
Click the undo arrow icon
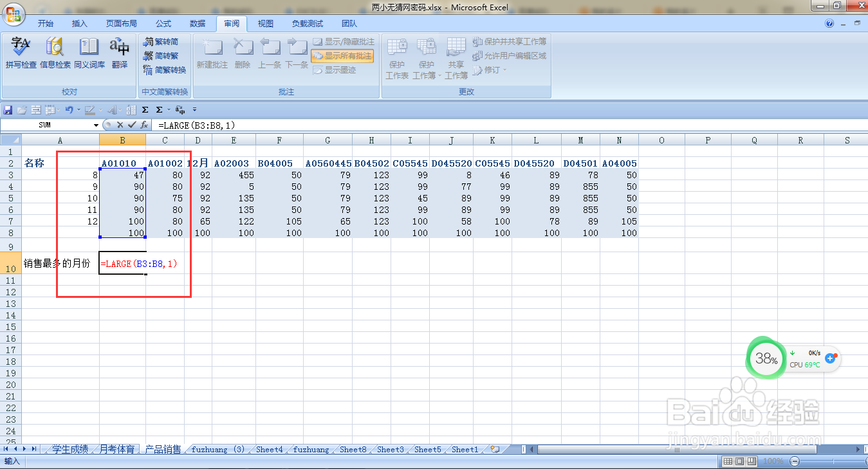click(69, 110)
